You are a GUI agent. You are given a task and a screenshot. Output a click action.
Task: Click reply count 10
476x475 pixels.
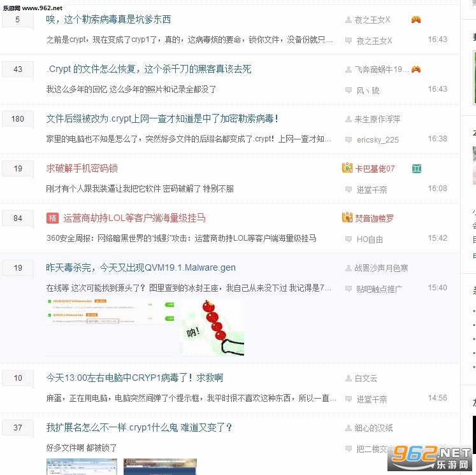(x=18, y=378)
